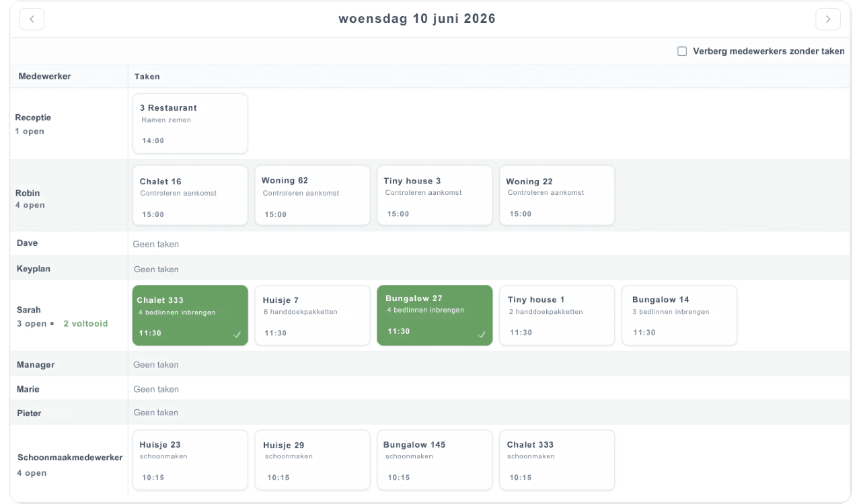The width and height of the screenshot is (861, 504).
Task: Select Tiny house 1 handdoekpakketten card
Action: (x=557, y=315)
